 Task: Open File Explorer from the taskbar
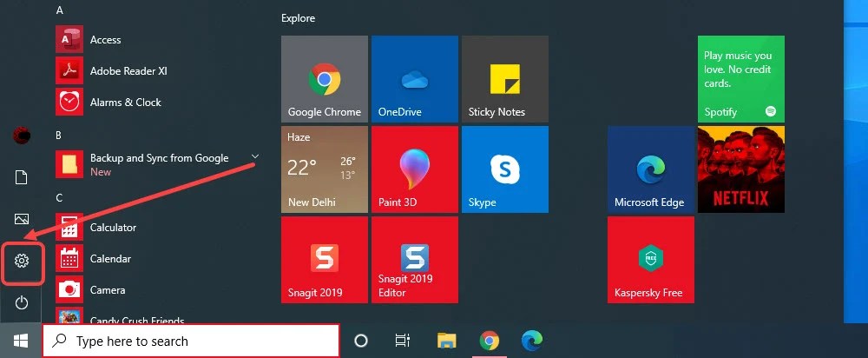pos(446,341)
